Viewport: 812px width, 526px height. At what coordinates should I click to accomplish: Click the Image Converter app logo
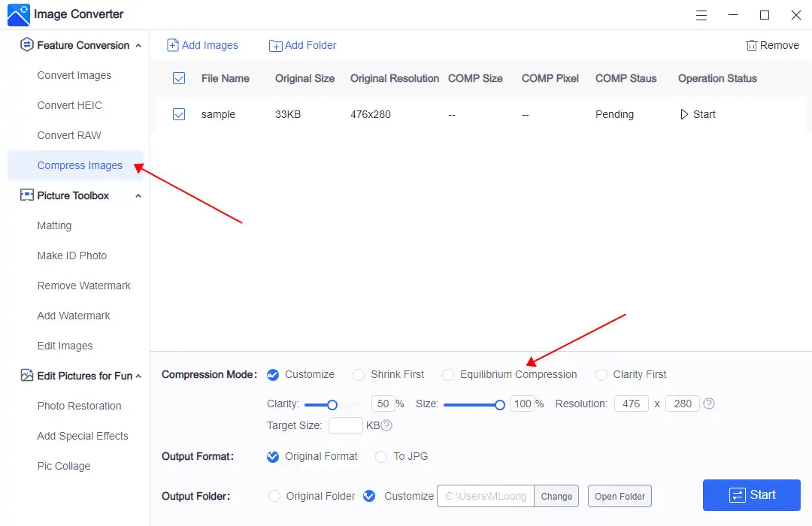coord(19,14)
